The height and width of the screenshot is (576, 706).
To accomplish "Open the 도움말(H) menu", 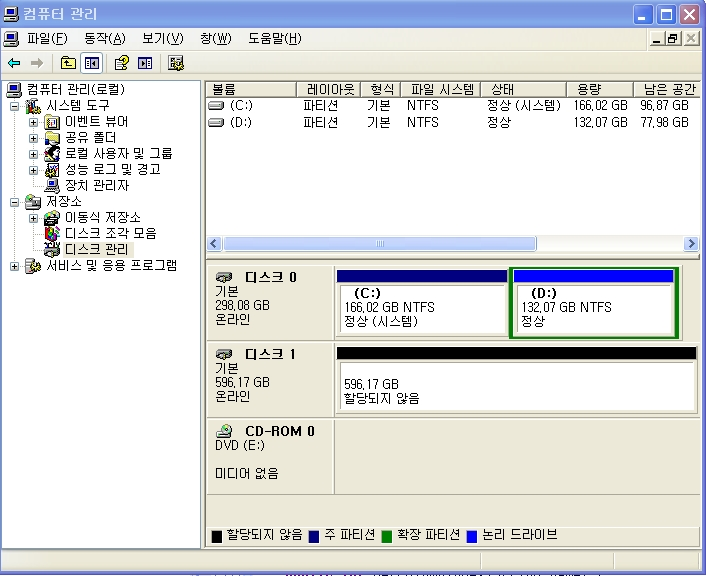I will point(275,39).
